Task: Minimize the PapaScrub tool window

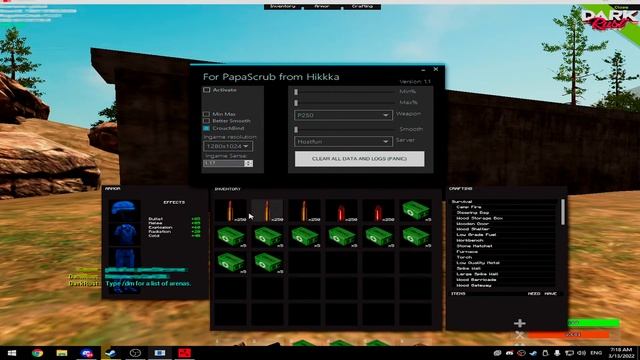Action: (423, 70)
